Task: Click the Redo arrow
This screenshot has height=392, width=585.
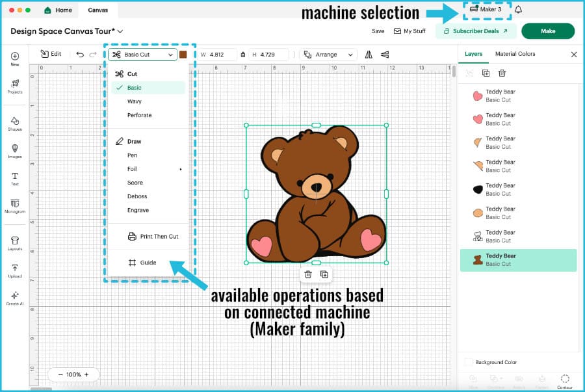Action: [93, 55]
